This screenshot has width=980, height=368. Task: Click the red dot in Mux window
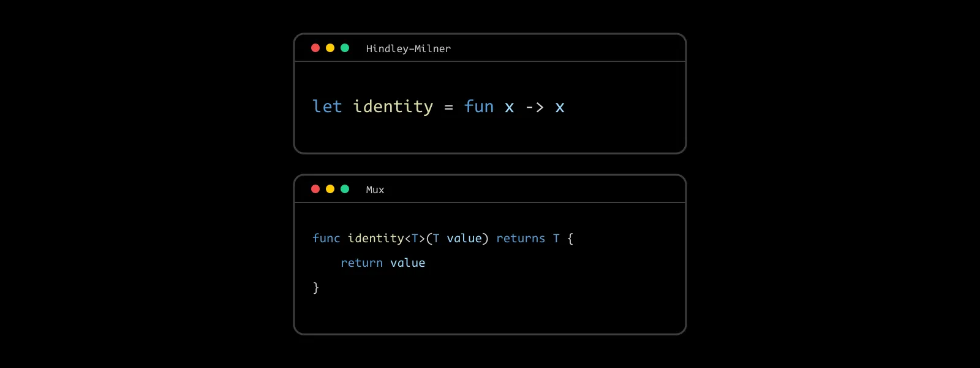point(315,189)
